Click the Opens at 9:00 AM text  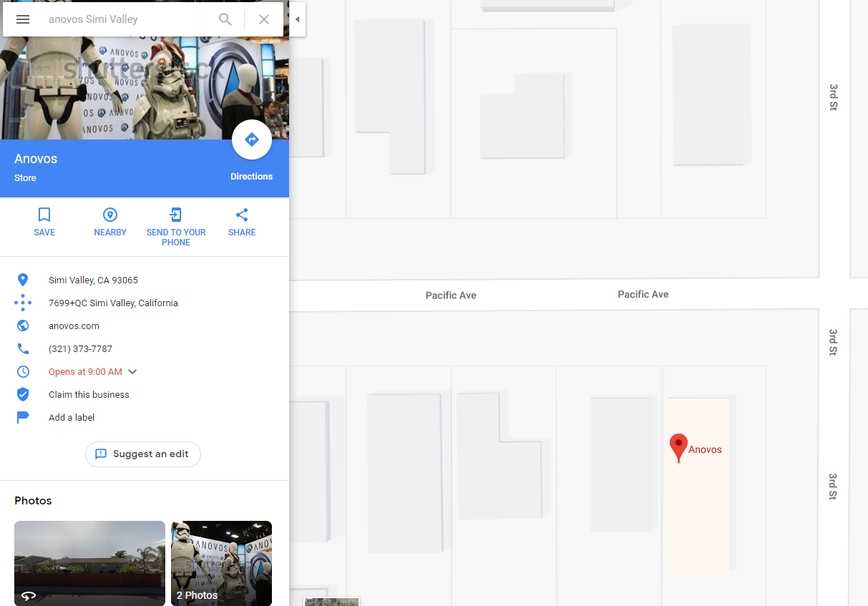(85, 372)
